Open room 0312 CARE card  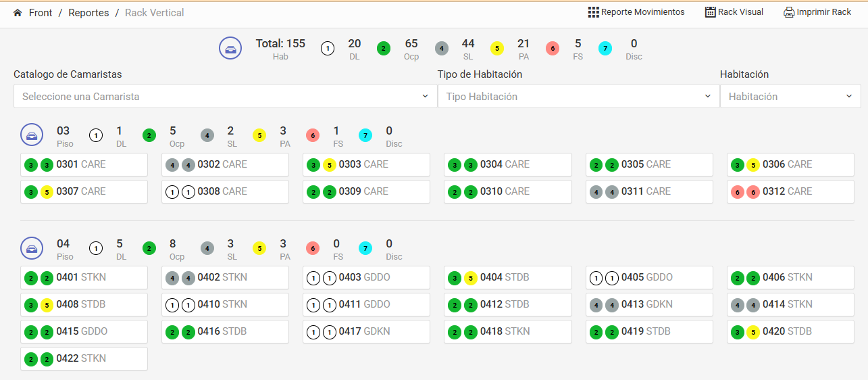[790, 191]
